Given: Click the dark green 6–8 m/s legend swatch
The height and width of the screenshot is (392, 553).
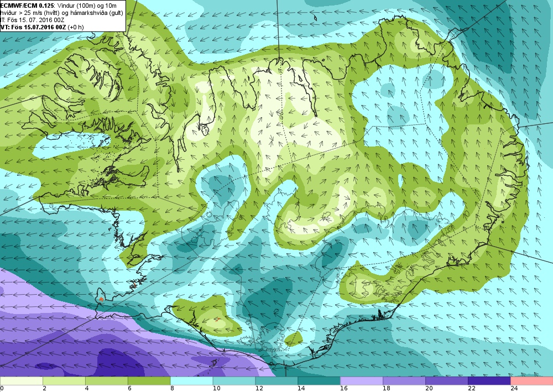Looking at the screenshot, I should tap(149, 381).
